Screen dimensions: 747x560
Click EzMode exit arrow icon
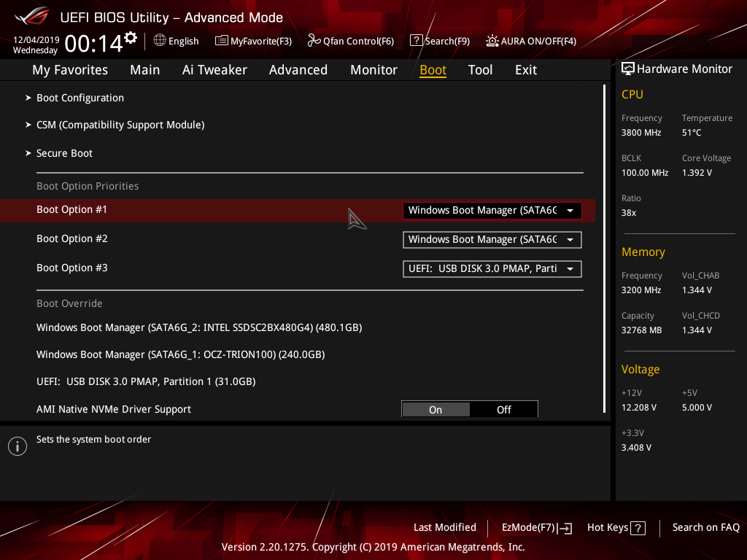[x=566, y=528]
